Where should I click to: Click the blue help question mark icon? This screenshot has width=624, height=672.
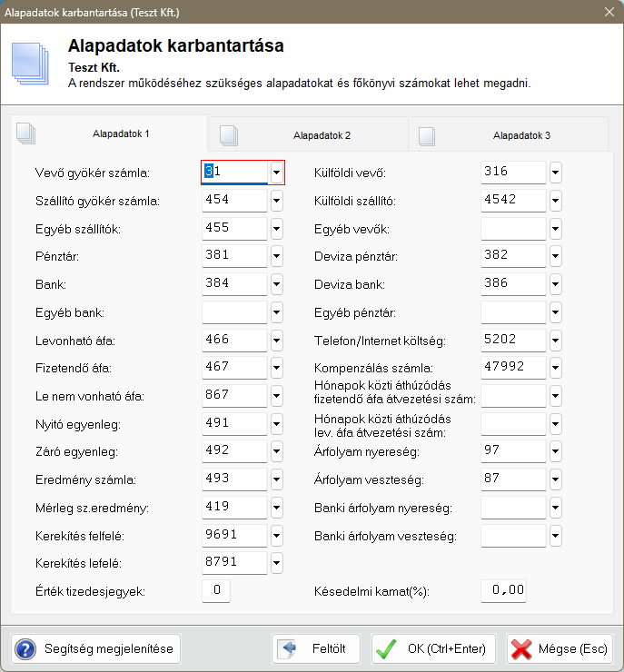tap(27, 649)
